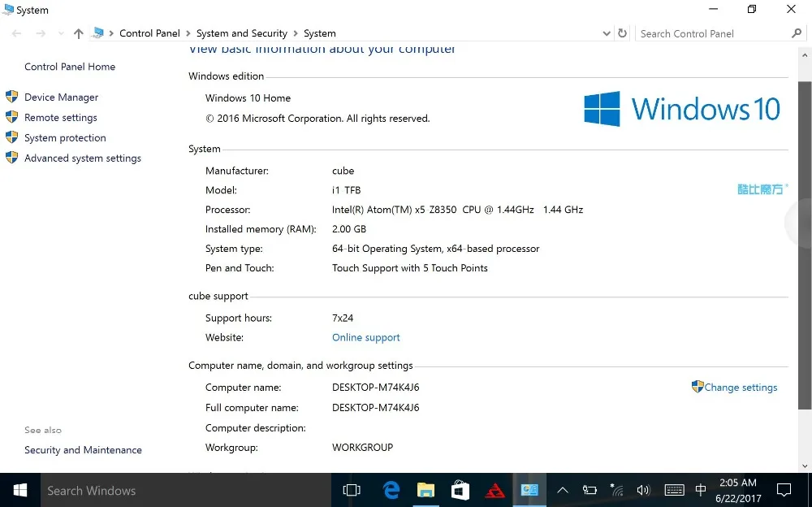Open the volume speaker tray icon

coord(643,490)
